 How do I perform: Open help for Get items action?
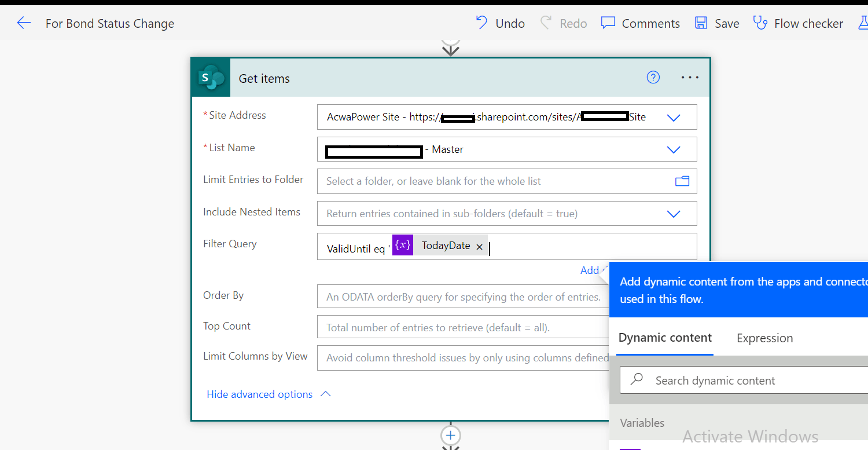point(653,78)
